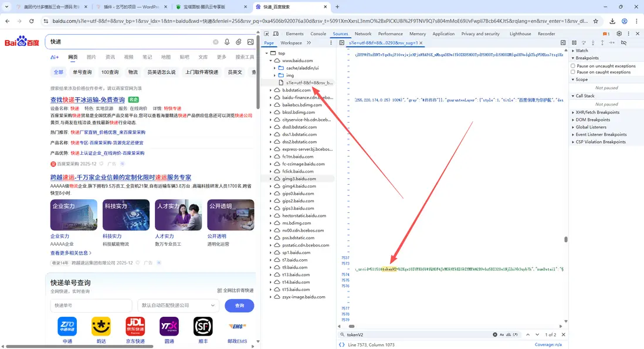Check Pause on uncaught exceptions
Screen dimensions: 644x349
573,66
